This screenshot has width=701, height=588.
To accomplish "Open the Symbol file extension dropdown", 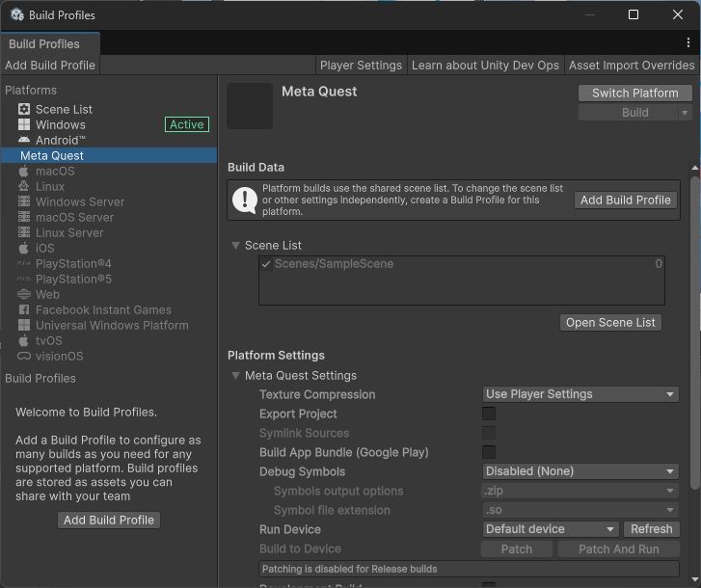I will click(580, 509).
